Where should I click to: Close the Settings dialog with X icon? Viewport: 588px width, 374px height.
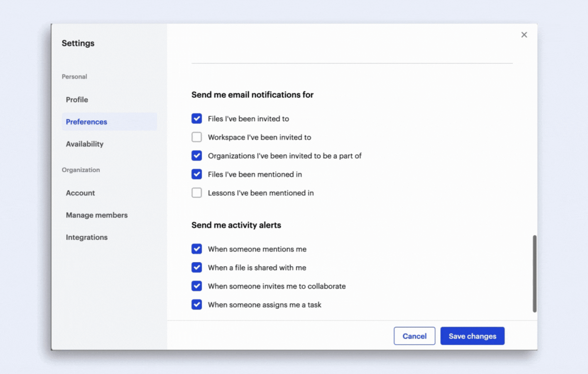click(524, 35)
